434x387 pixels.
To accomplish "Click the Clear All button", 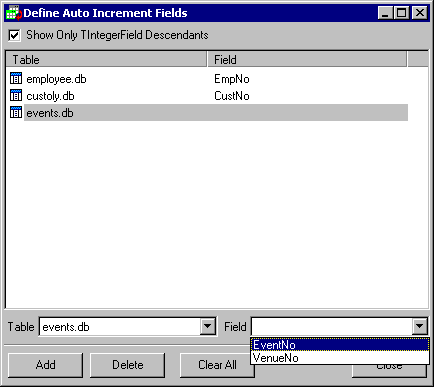I will pos(216,365).
